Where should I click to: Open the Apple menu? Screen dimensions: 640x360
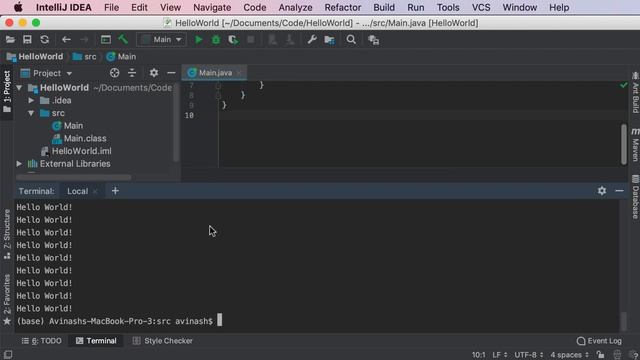(18, 7)
